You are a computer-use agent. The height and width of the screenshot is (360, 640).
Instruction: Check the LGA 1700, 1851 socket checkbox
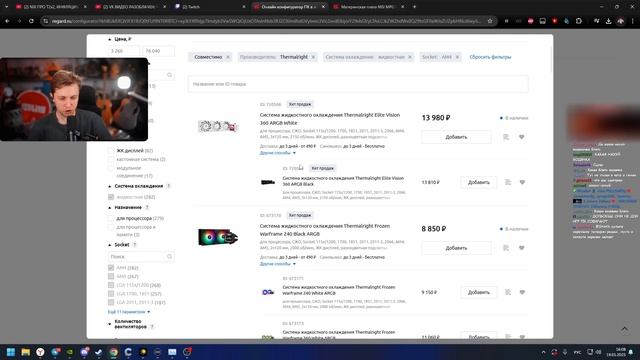tap(111, 293)
